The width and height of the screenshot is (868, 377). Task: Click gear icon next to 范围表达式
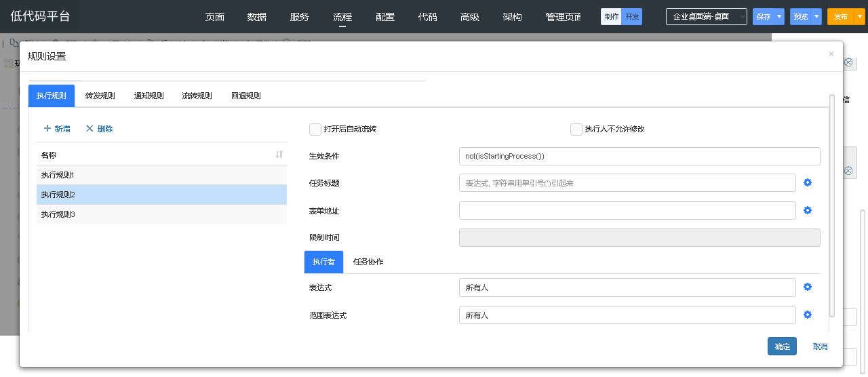(x=808, y=315)
